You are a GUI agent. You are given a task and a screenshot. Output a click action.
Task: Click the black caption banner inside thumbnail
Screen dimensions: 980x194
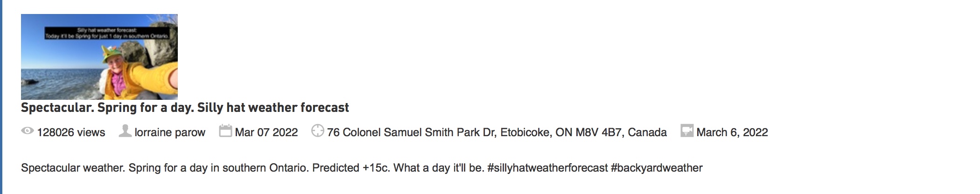click(x=107, y=34)
